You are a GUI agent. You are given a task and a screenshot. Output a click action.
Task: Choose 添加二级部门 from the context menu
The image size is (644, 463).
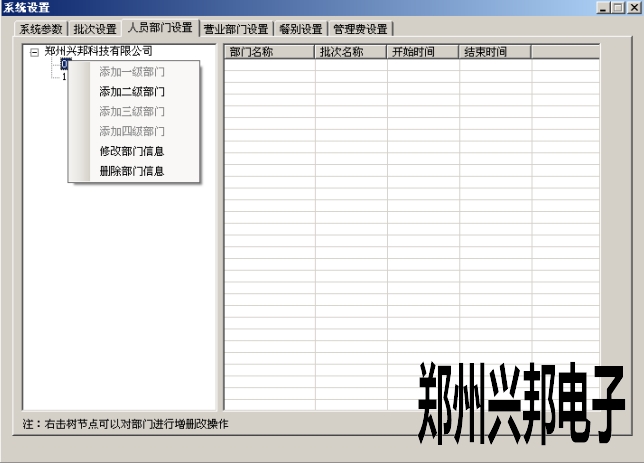132,92
